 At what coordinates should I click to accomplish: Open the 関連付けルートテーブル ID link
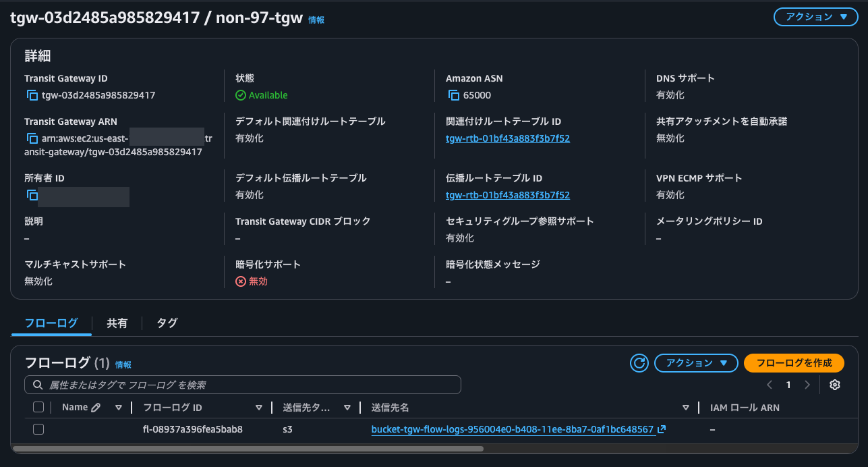click(x=507, y=138)
